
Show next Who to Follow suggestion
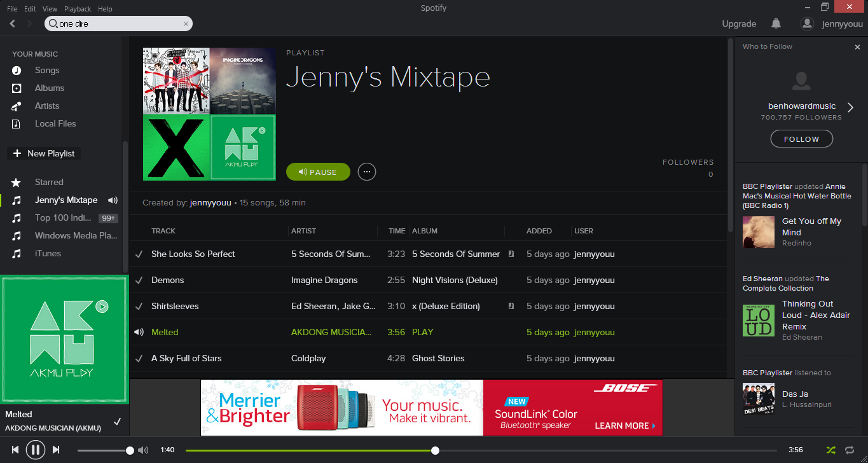(x=851, y=107)
